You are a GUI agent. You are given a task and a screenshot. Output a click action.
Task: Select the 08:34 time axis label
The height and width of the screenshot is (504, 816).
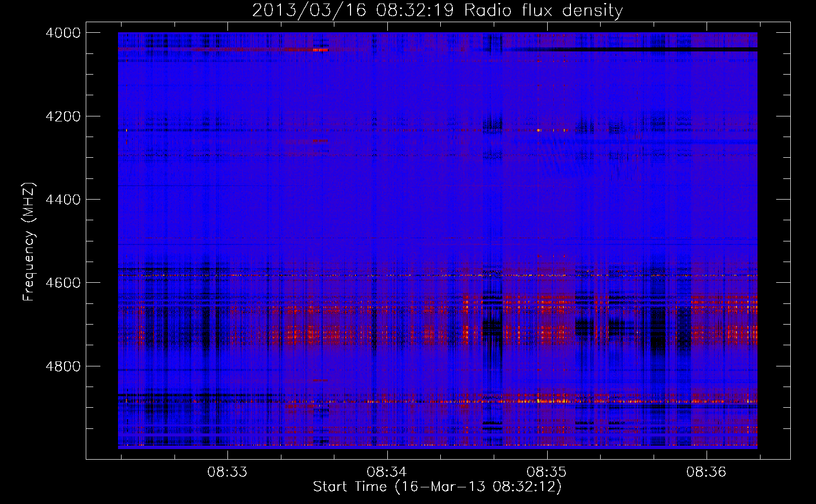[x=387, y=472]
